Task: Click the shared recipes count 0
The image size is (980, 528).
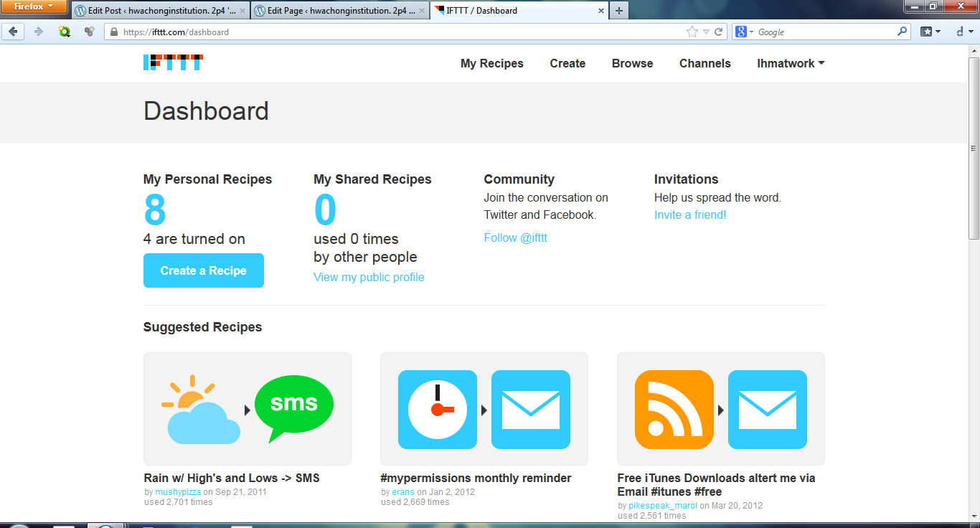Action: pyautogui.click(x=325, y=210)
